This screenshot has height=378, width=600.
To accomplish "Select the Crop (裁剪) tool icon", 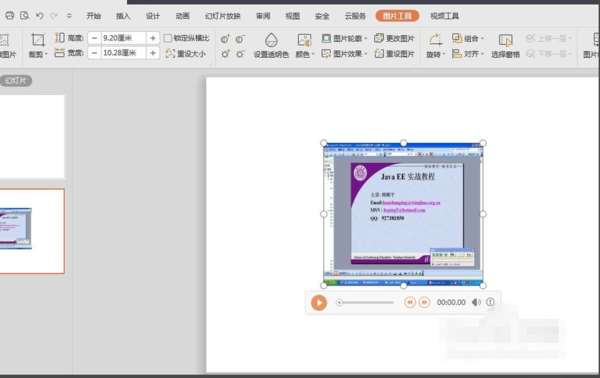I will 38,40.
